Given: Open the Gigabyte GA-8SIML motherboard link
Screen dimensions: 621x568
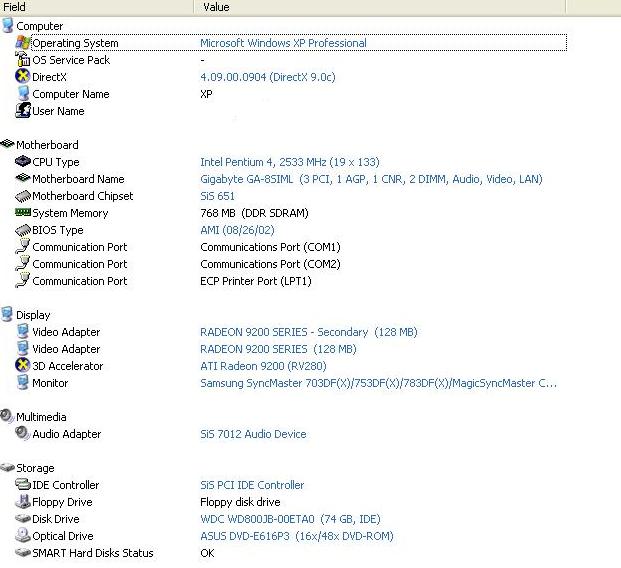Looking at the screenshot, I should 371,179.
